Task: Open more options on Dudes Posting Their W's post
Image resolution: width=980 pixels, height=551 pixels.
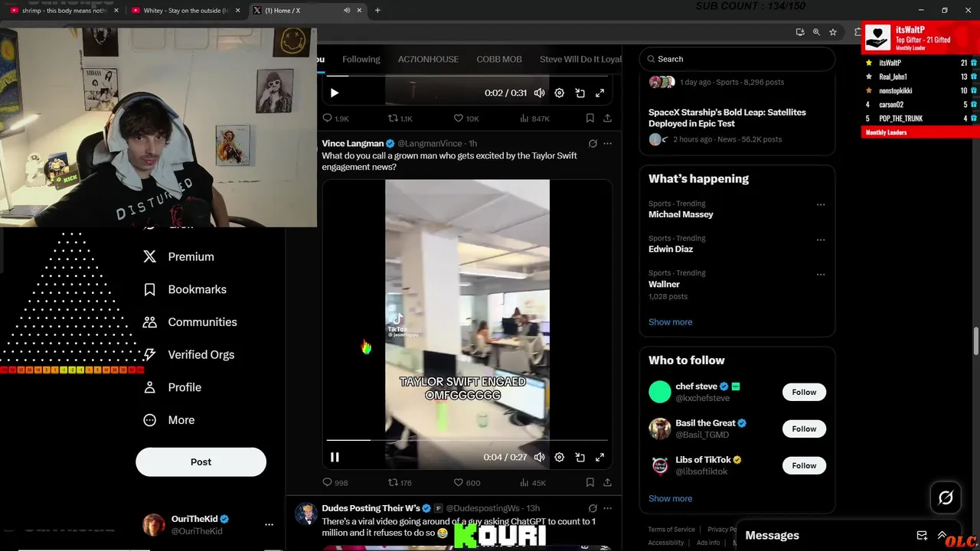Action: click(607, 508)
